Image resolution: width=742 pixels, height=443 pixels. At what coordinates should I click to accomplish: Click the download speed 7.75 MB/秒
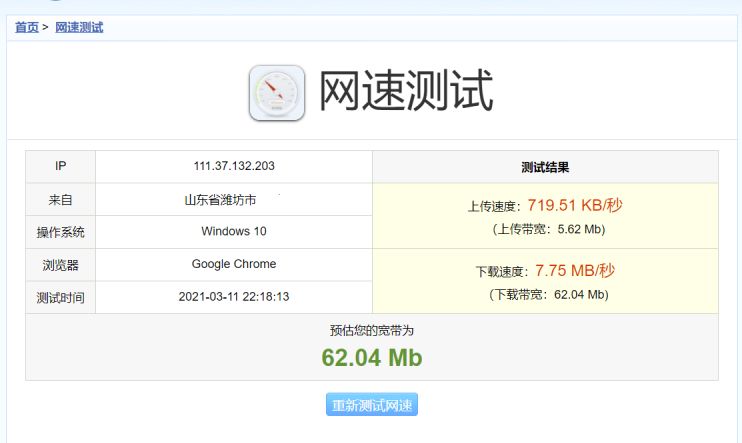pyautogui.click(x=575, y=271)
